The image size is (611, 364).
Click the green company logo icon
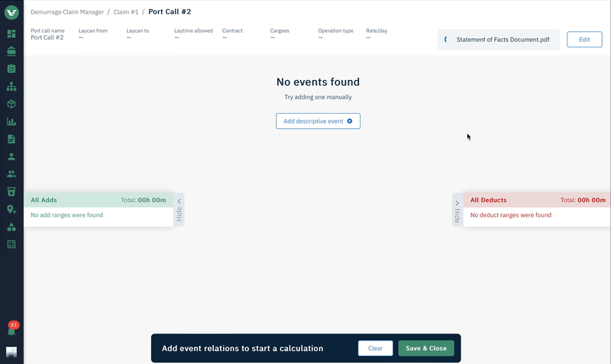tap(11, 13)
